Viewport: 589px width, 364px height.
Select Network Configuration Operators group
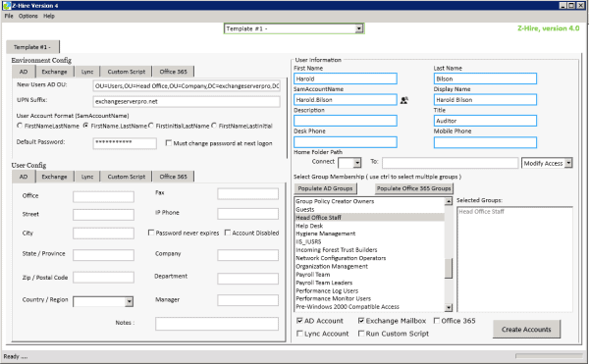click(370, 258)
